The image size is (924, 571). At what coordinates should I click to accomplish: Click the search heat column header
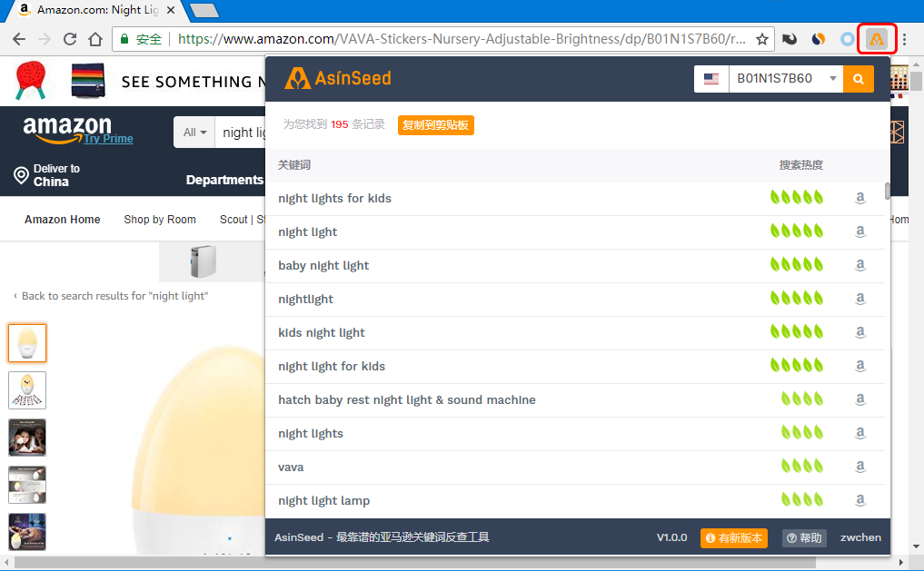800,165
